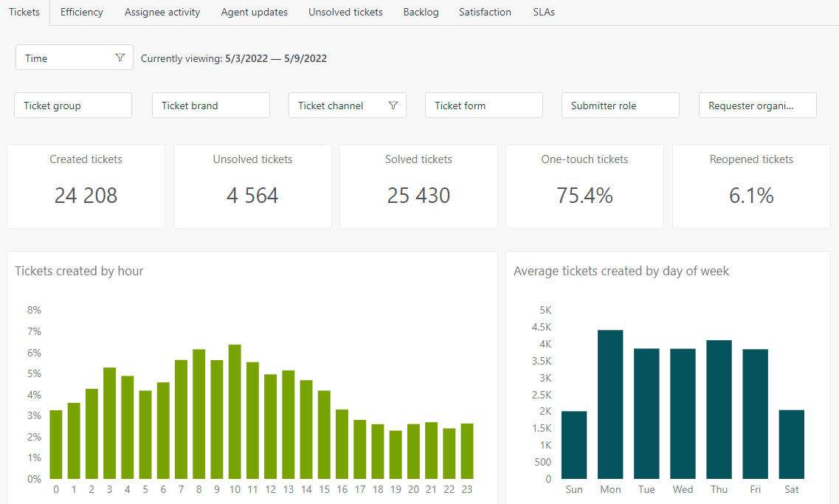Click the Monday bar in the weekly chart

point(610,402)
